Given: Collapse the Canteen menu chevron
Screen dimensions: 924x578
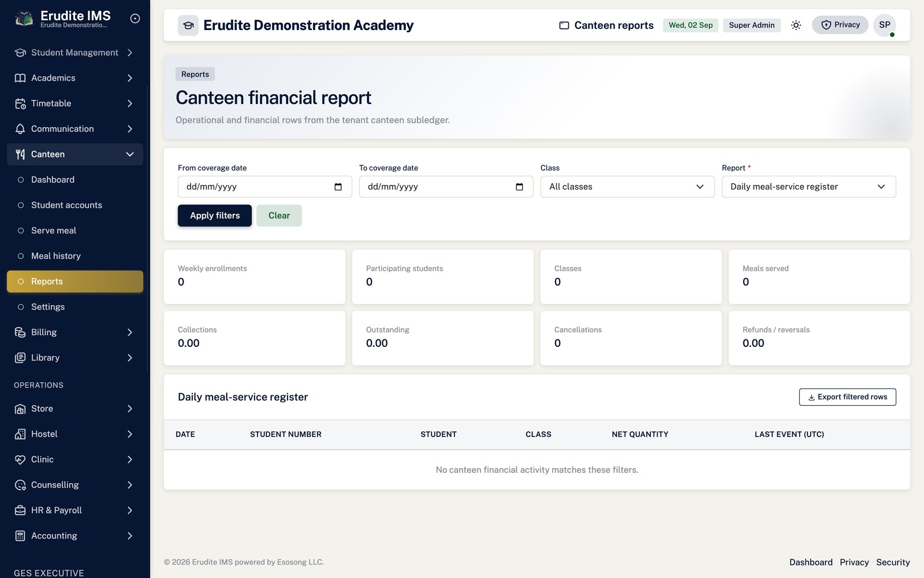Looking at the screenshot, I should click(x=130, y=154).
